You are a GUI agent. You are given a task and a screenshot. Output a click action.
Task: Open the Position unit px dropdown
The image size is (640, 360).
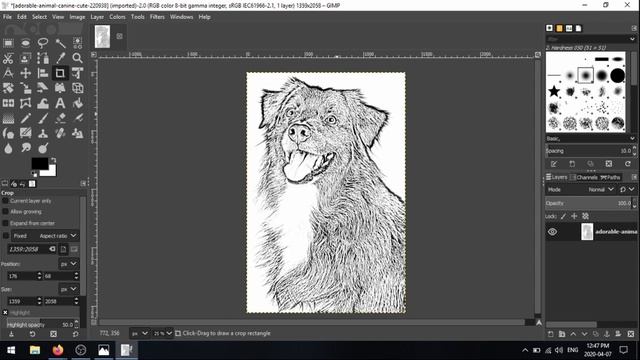(69, 264)
